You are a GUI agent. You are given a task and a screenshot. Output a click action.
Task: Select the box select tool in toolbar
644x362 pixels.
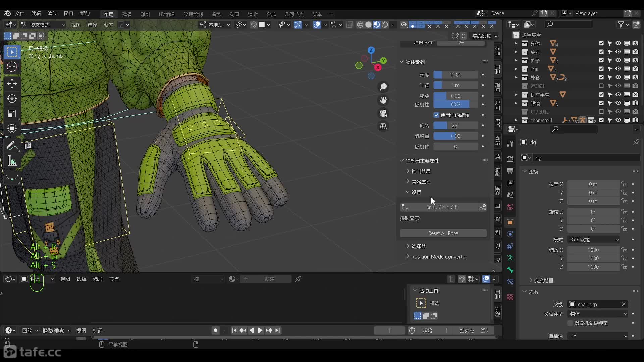pos(12,52)
